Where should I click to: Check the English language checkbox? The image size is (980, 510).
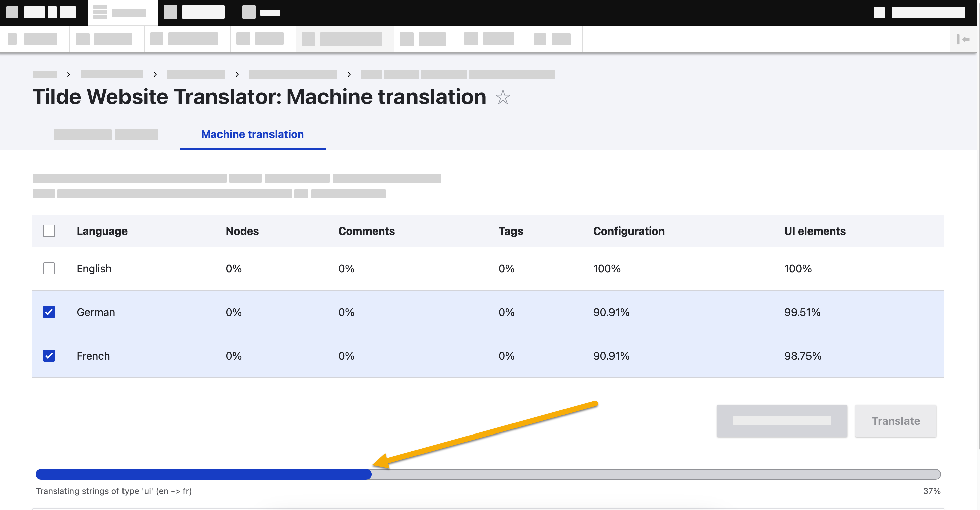point(49,268)
